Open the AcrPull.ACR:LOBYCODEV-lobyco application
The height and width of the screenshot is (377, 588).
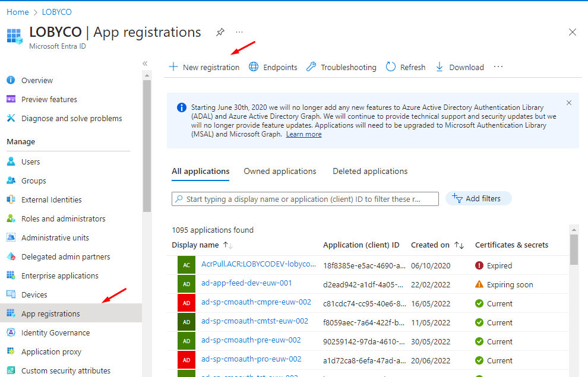pos(258,264)
